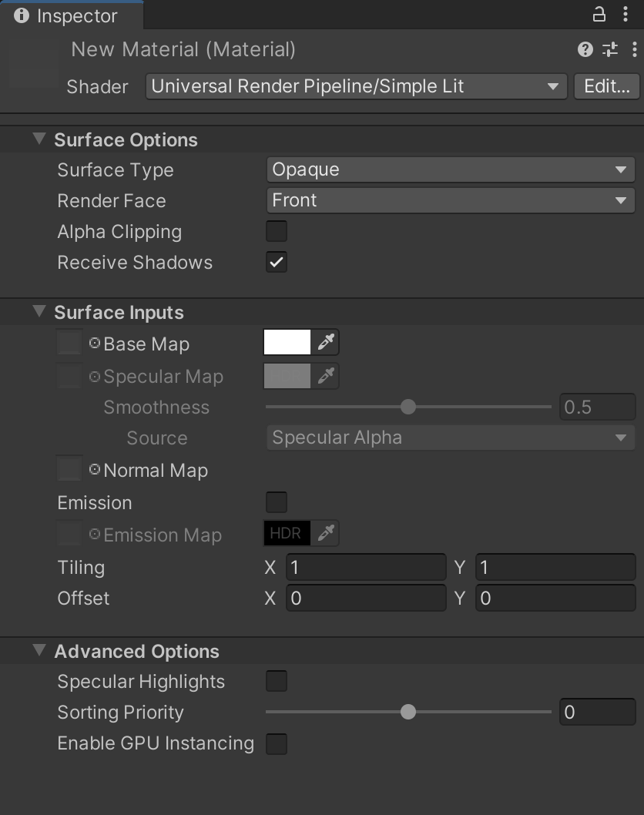This screenshot has width=644, height=815.
Task: Click the info icon on the Inspector tab
Action: coord(22,15)
